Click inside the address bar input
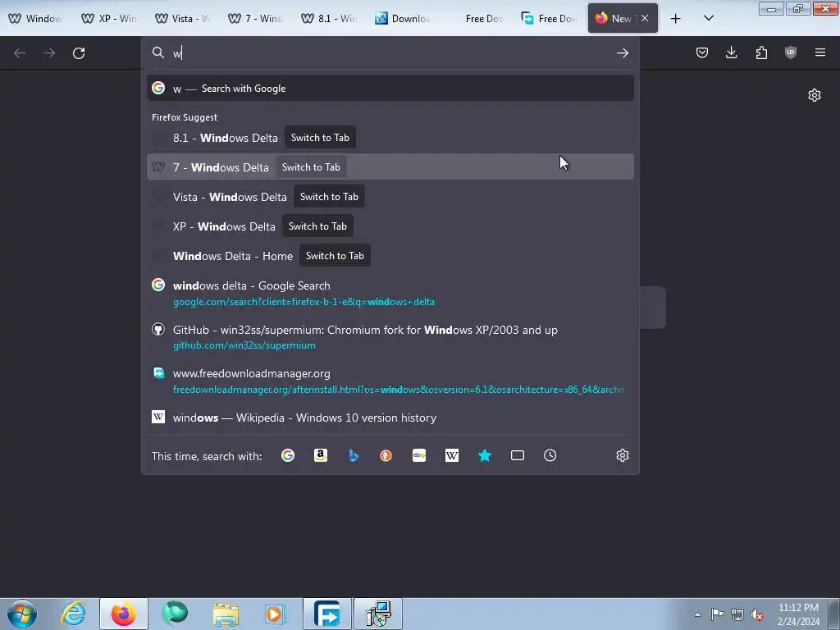 click(x=391, y=53)
